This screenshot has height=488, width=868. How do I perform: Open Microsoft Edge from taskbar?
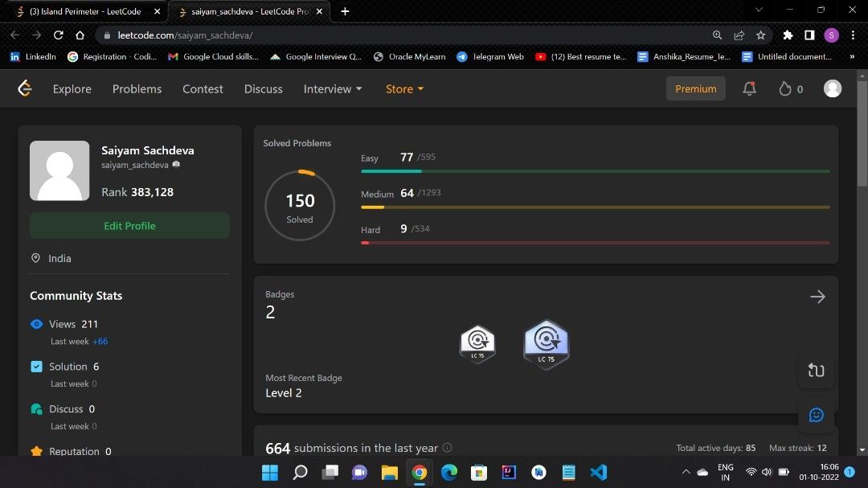coord(449,472)
